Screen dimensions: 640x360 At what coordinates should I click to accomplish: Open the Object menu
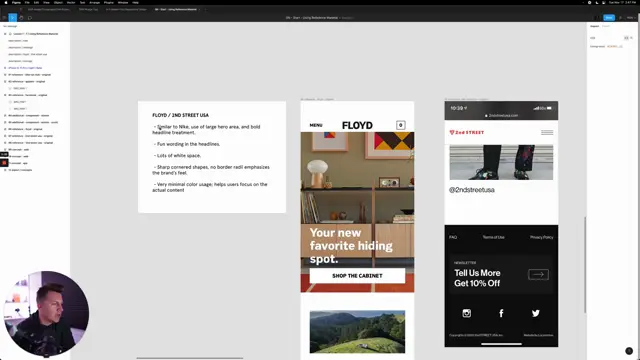coord(58,2)
